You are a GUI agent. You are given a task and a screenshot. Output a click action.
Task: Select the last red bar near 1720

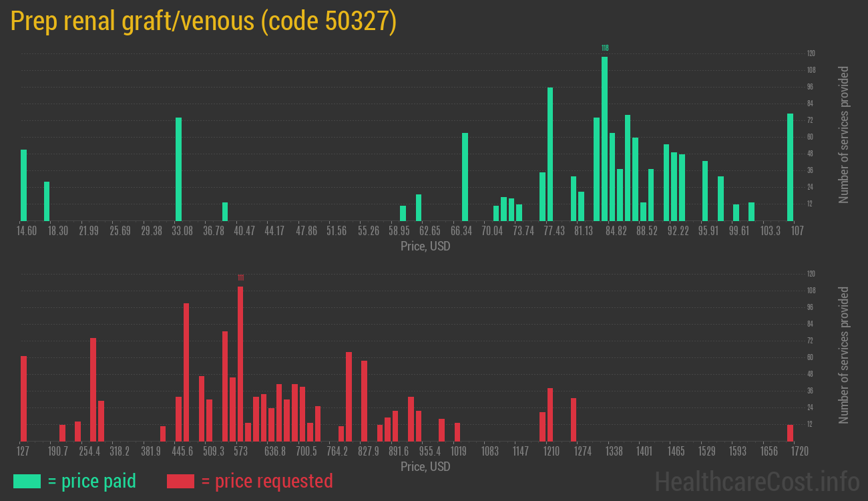click(x=790, y=433)
